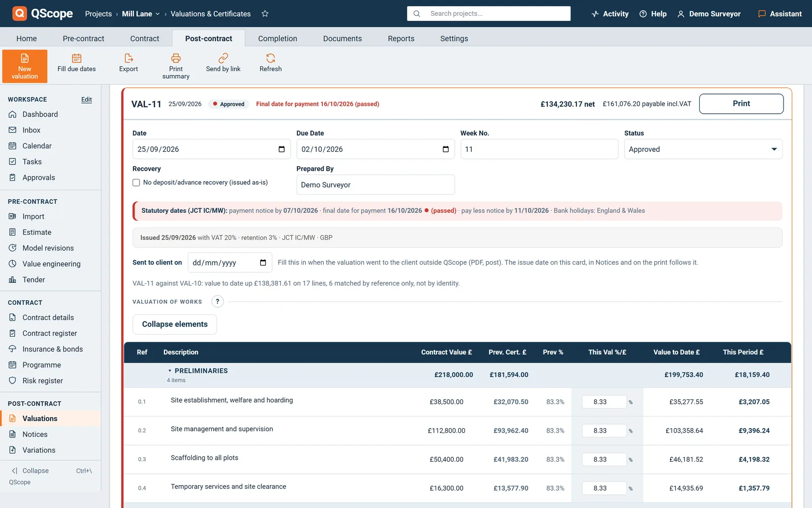Open Date field calendar picker
The width and height of the screenshot is (812, 508).
(x=282, y=149)
